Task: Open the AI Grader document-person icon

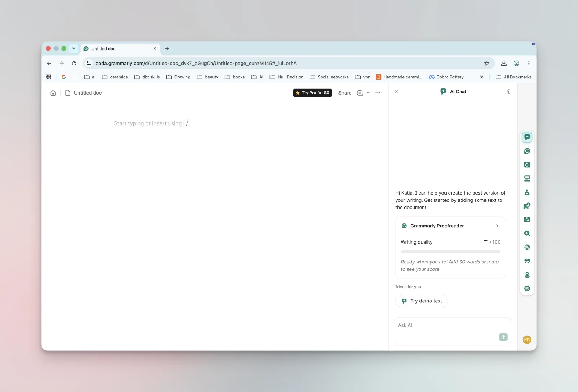Action: 527,206
